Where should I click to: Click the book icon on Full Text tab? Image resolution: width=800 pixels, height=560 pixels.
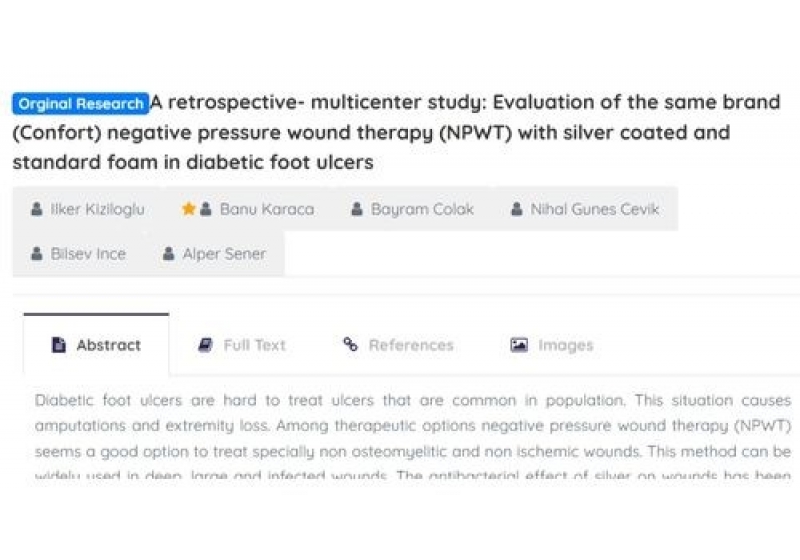(x=205, y=345)
